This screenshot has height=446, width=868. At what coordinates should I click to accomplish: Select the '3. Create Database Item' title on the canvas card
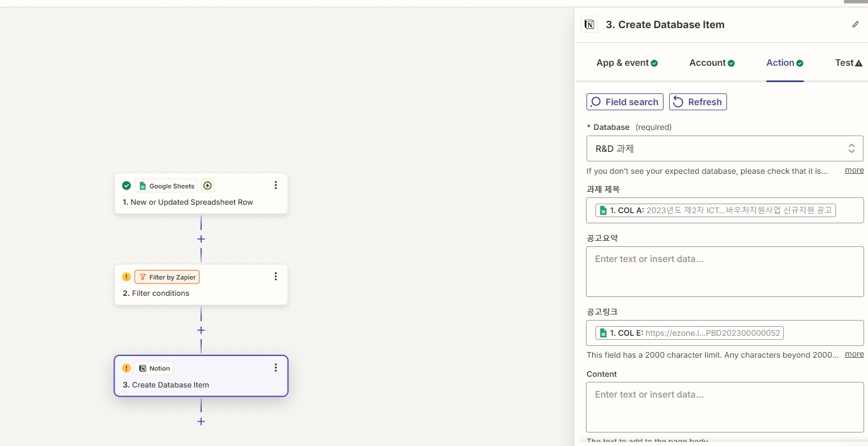(166, 385)
